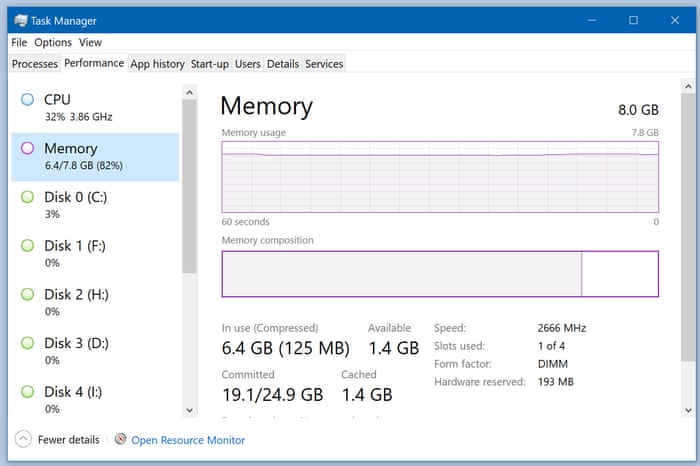The height and width of the screenshot is (466, 700).
Task: Switch to the Start-up tab
Action: 209,64
